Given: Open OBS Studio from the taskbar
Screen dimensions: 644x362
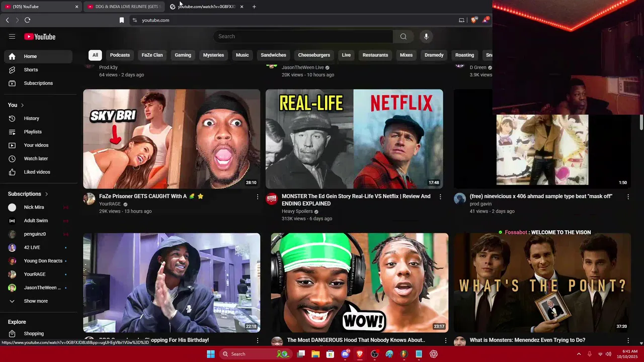Looking at the screenshot, I should click(x=374, y=354).
